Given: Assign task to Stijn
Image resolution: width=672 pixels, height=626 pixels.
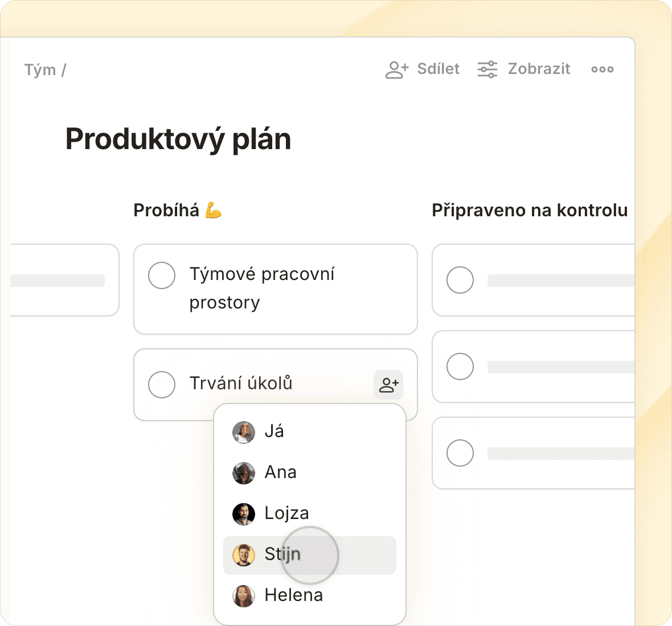Looking at the screenshot, I should [x=282, y=555].
